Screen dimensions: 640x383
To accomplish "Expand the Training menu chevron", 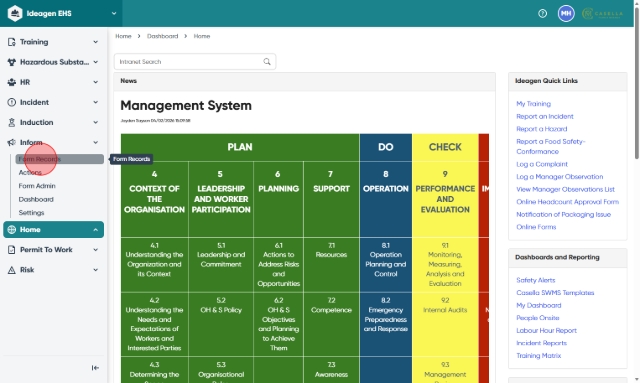I will (96, 42).
